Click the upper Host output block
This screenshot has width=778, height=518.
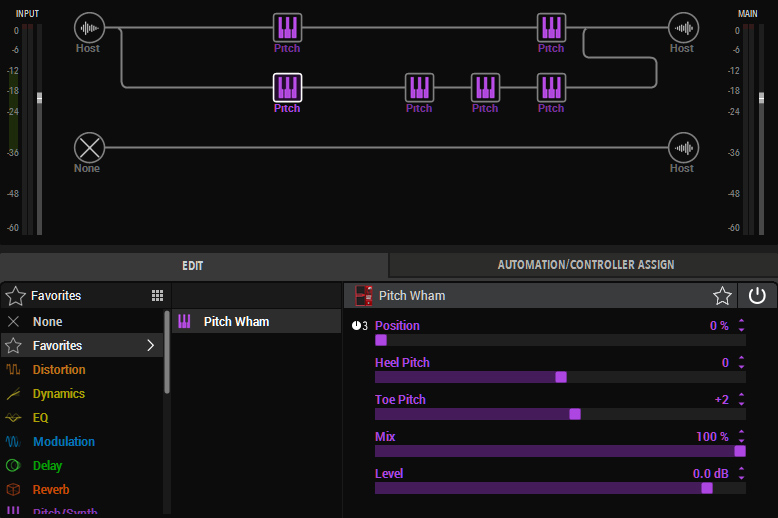pos(683,27)
